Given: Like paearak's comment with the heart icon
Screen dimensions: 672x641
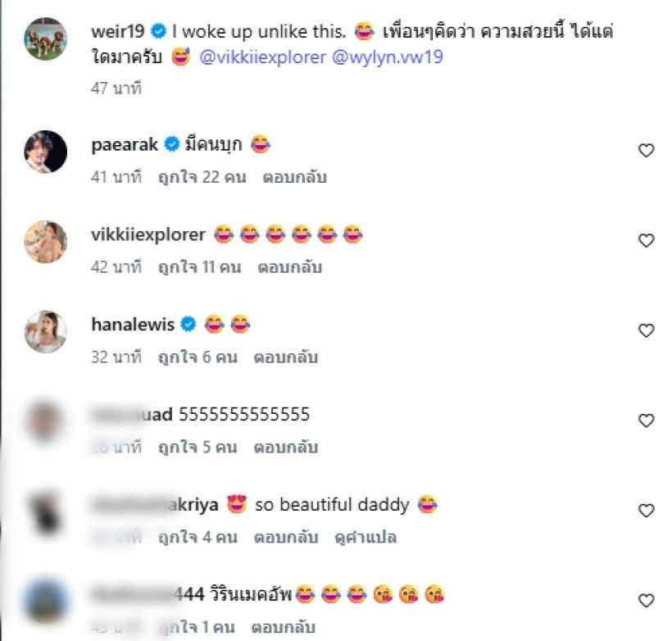Looking at the screenshot, I should [647, 151].
